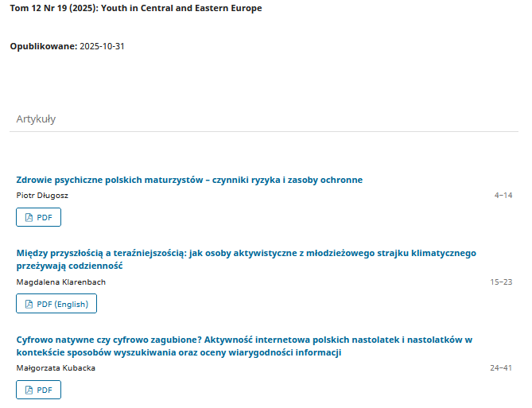
Task: Click the page range 4–14
Action: click(503, 195)
